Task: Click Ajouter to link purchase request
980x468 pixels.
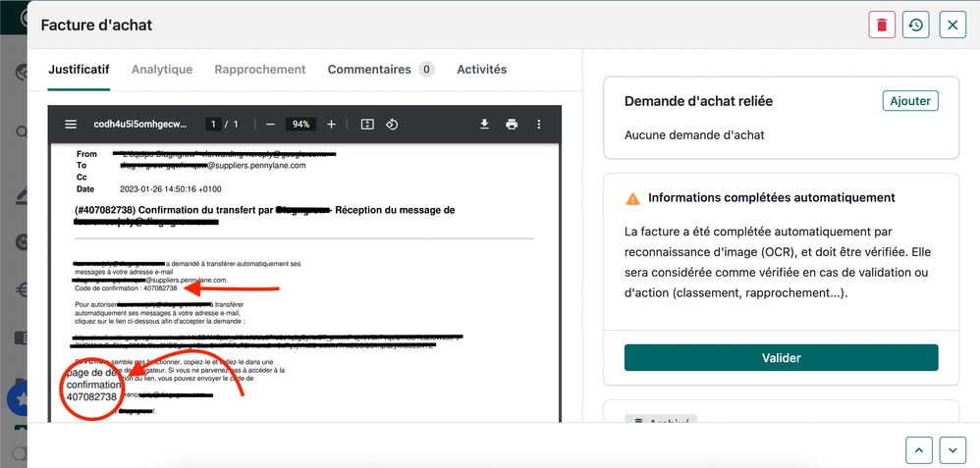Action: (909, 101)
